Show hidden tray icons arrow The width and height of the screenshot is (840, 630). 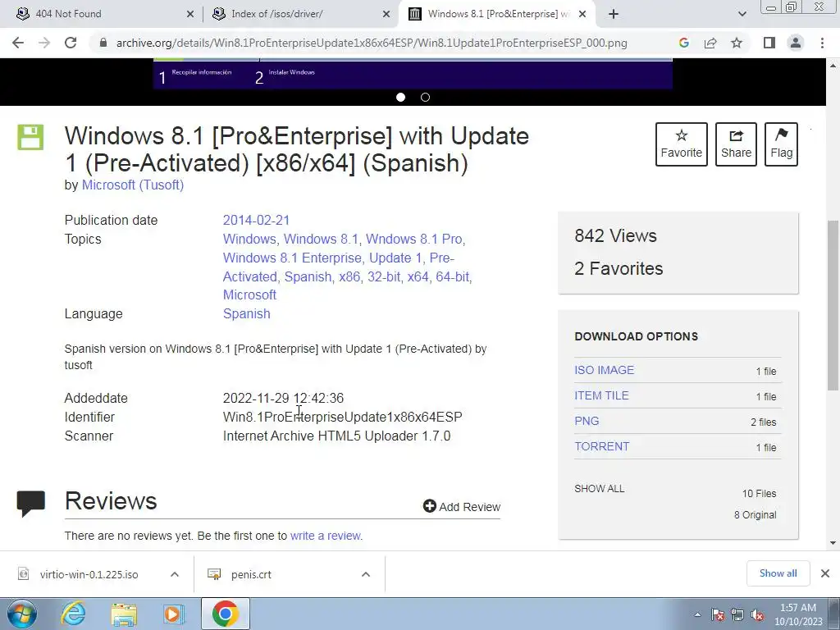click(697, 614)
